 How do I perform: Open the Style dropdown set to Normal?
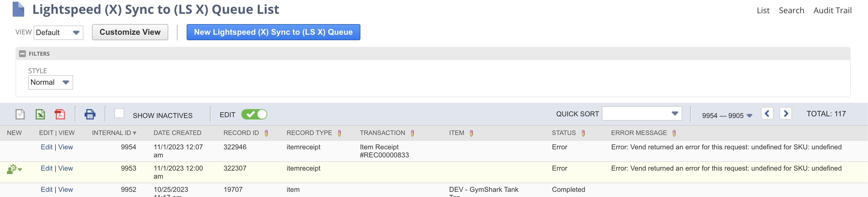(50, 82)
